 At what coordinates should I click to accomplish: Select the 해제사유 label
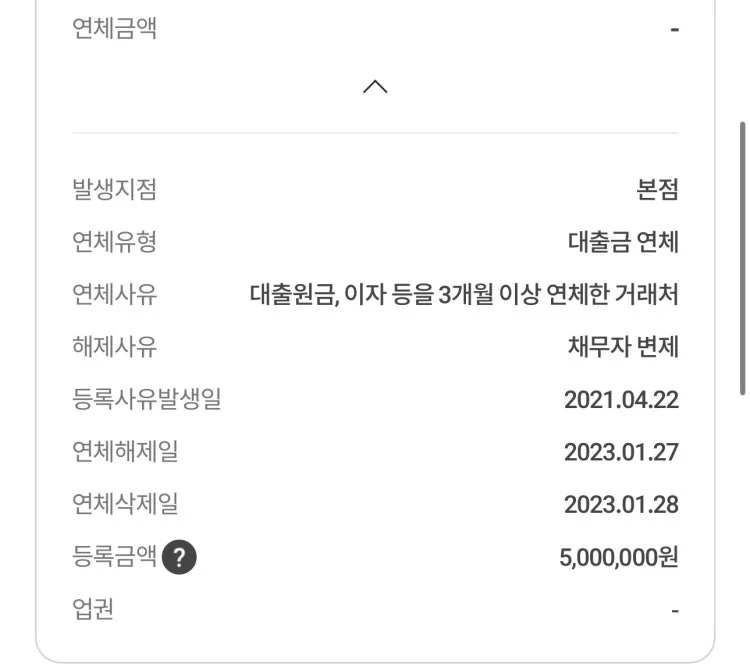[x=114, y=347]
